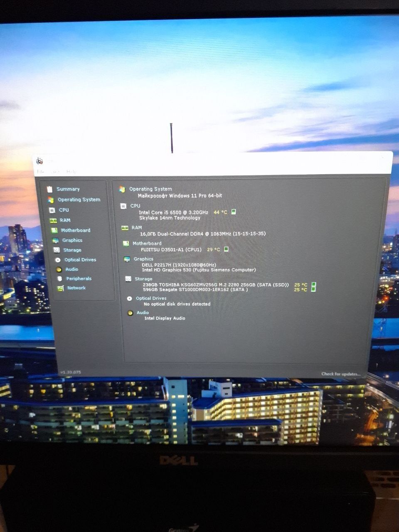
Task: Select the Operating System Windows-flag icon in sidebar
Action: 51,200
